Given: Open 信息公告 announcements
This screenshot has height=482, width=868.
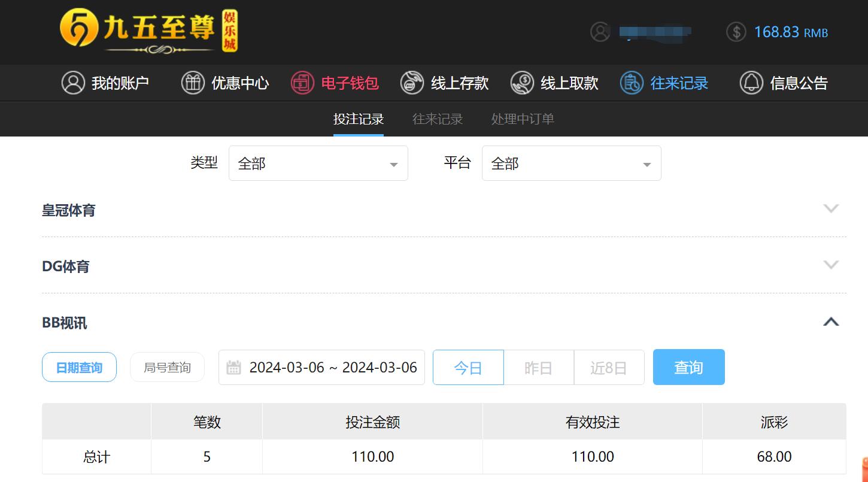Looking at the screenshot, I should point(784,83).
